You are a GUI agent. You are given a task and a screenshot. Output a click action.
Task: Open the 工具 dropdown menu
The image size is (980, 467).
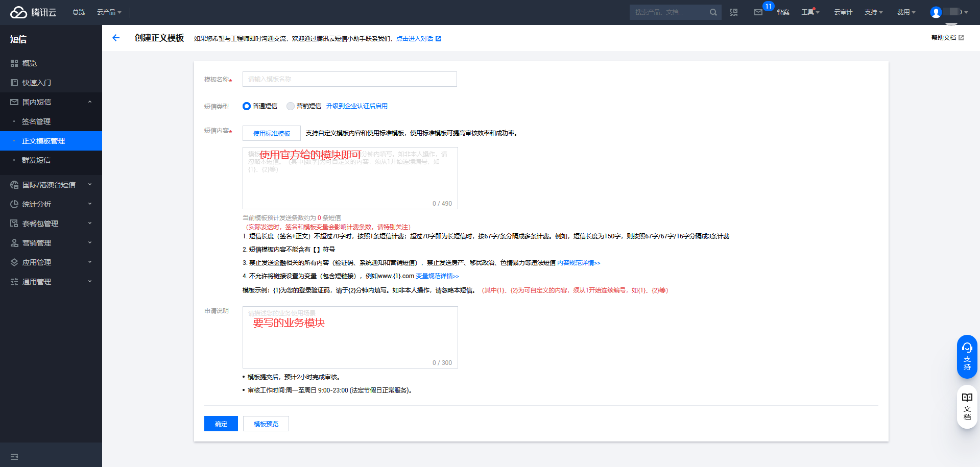pyautogui.click(x=810, y=12)
